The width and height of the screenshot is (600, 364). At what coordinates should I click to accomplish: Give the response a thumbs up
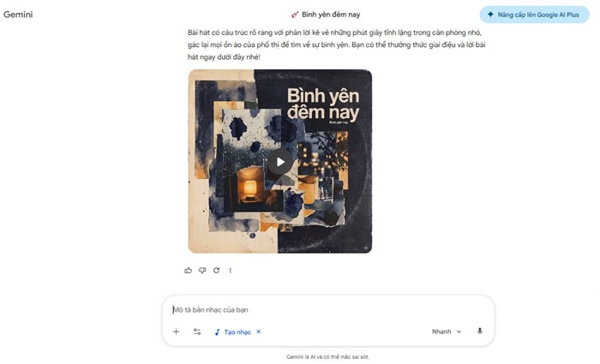tap(188, 271)
